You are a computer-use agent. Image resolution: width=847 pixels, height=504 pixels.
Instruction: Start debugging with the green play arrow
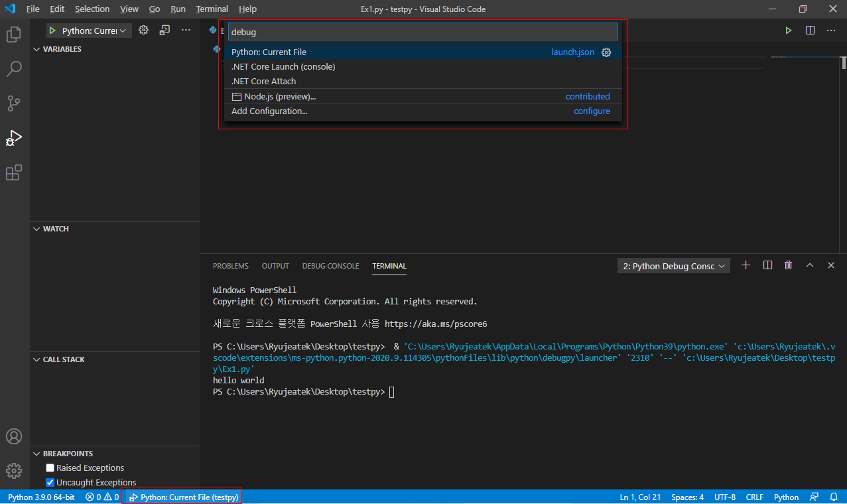[52, 31]
